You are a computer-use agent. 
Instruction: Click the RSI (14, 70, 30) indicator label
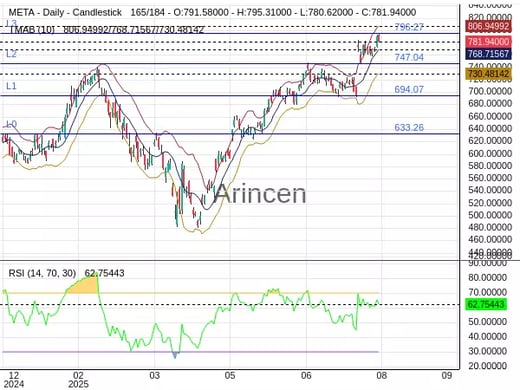(x=42, y=273)
